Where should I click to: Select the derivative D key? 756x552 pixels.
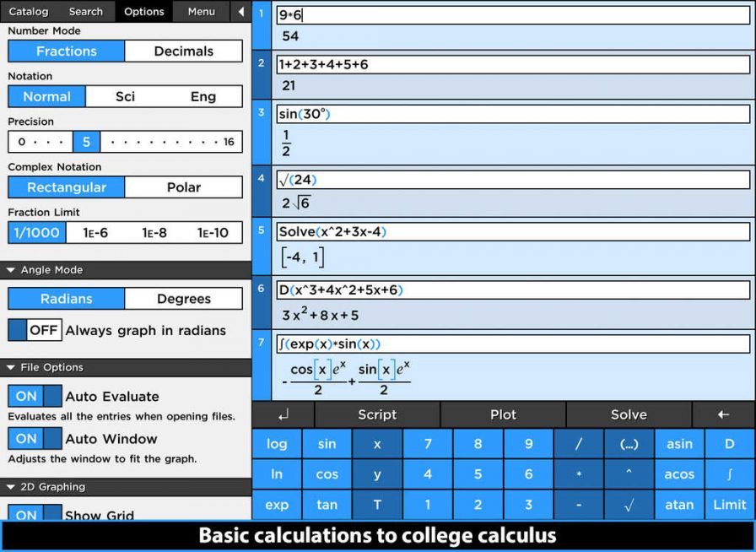click(x=729, y=444)
